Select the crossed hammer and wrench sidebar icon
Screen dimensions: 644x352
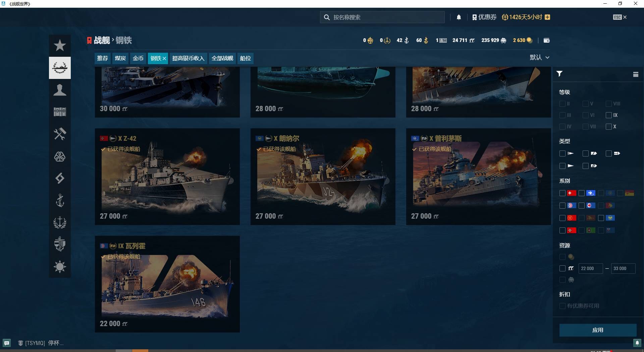click(60, 134)
